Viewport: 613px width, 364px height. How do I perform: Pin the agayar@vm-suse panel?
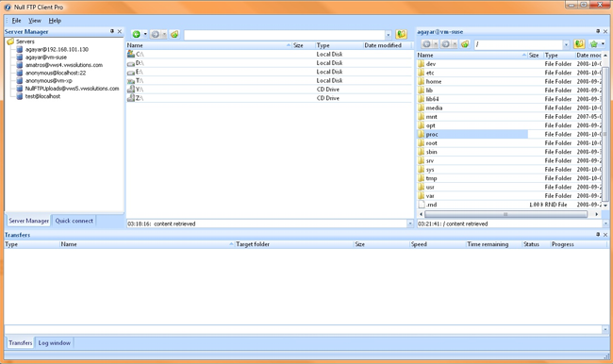click(x=598, y=31)
